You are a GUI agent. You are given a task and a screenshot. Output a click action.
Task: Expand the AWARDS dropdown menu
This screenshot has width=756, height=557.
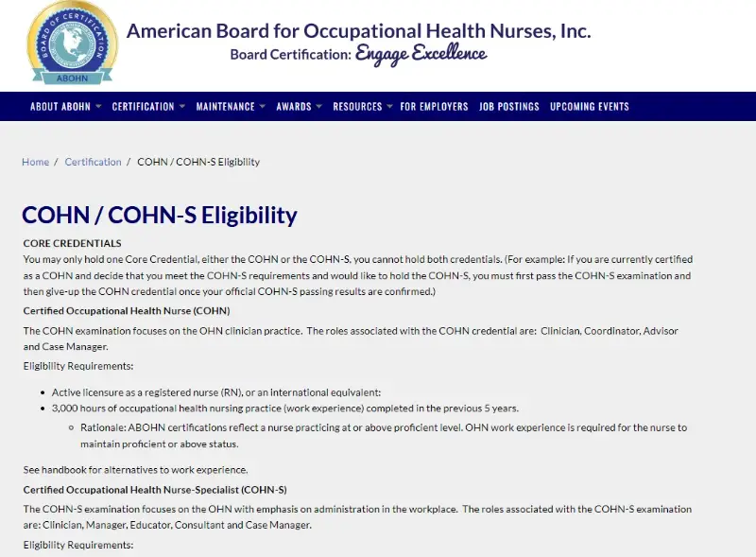coord(295,106)
